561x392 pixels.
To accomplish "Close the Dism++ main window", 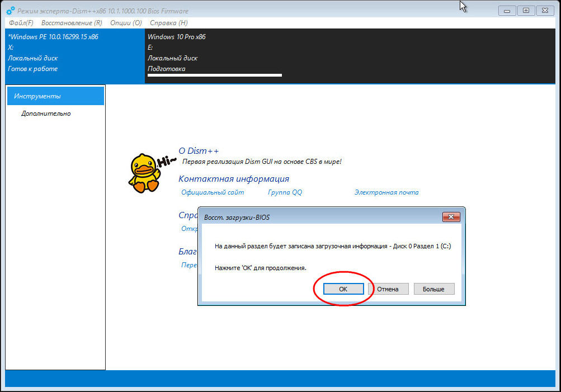I will [545, 11].
